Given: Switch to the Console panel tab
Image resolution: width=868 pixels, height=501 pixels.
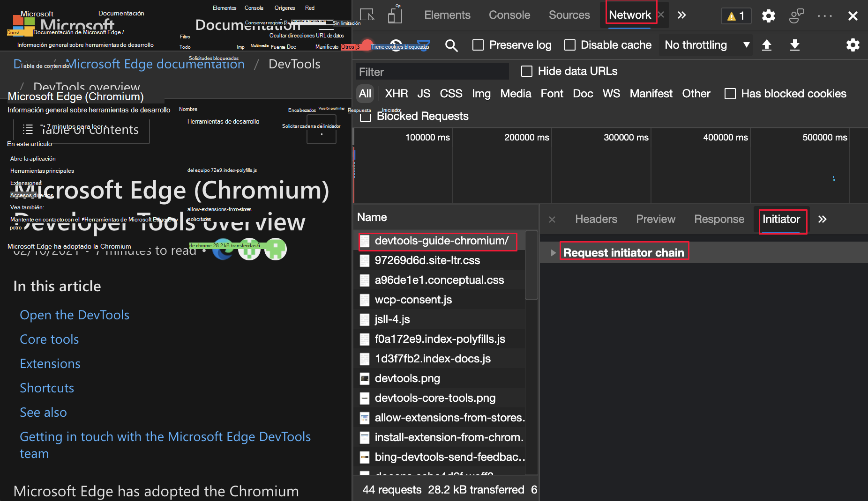Looking at the screenshot, I should coord(509,15).
